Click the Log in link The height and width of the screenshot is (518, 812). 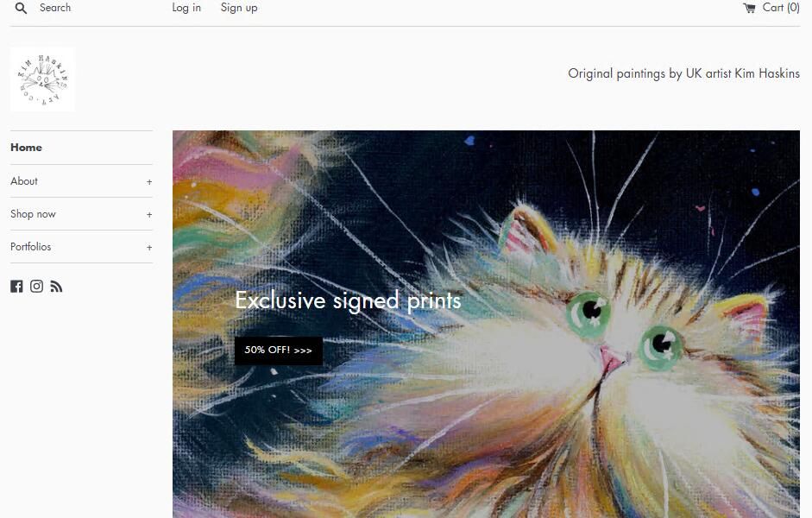click(x=186, y=8)
